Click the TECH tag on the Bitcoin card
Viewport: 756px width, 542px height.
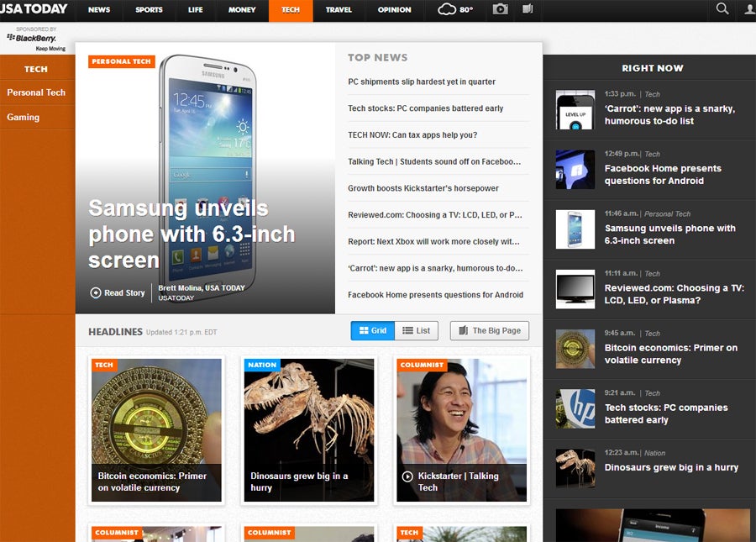(104, 365)
